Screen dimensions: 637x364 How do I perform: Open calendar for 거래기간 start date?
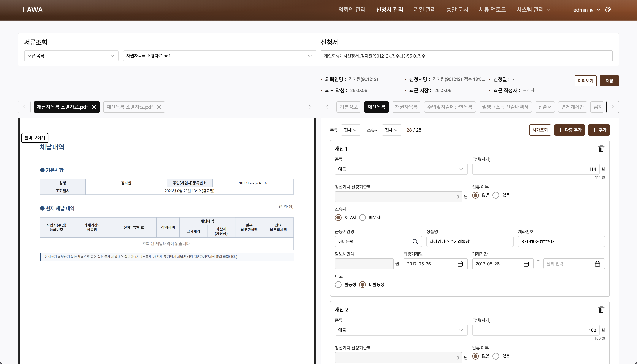click(526, 264)
